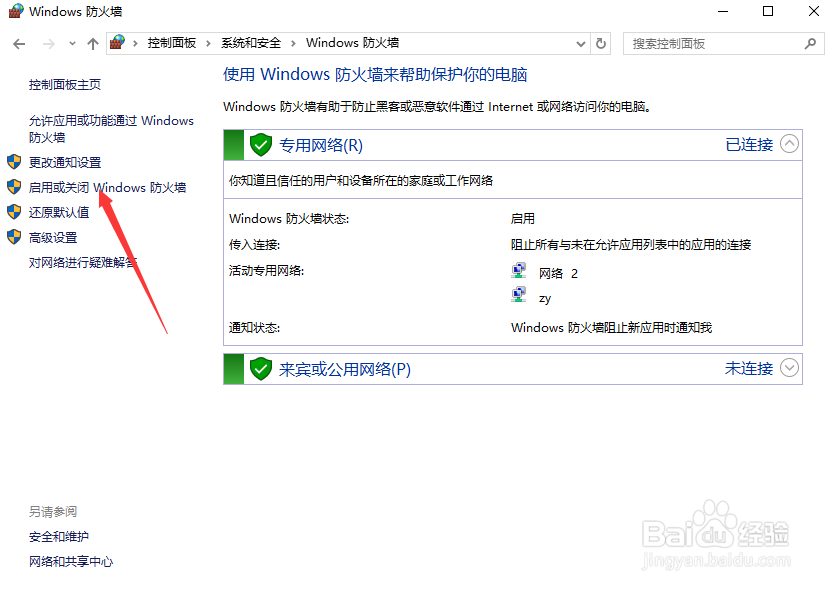
Task: Click network icon beside 网络 2
Action: click(x=519, y=271)
